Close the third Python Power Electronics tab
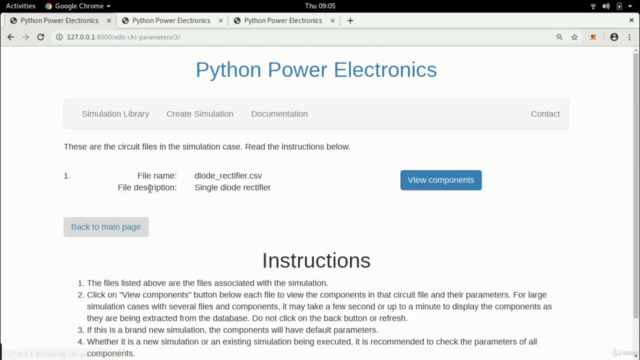This screenshot has height=360, width=640. (x=332, y=20)
